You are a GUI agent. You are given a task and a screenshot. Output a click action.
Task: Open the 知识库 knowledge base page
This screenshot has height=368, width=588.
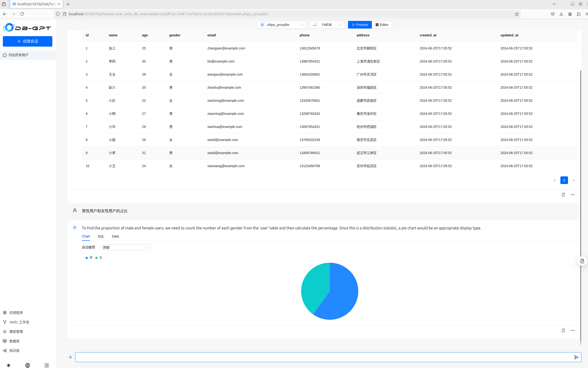[x=14, y=350]
